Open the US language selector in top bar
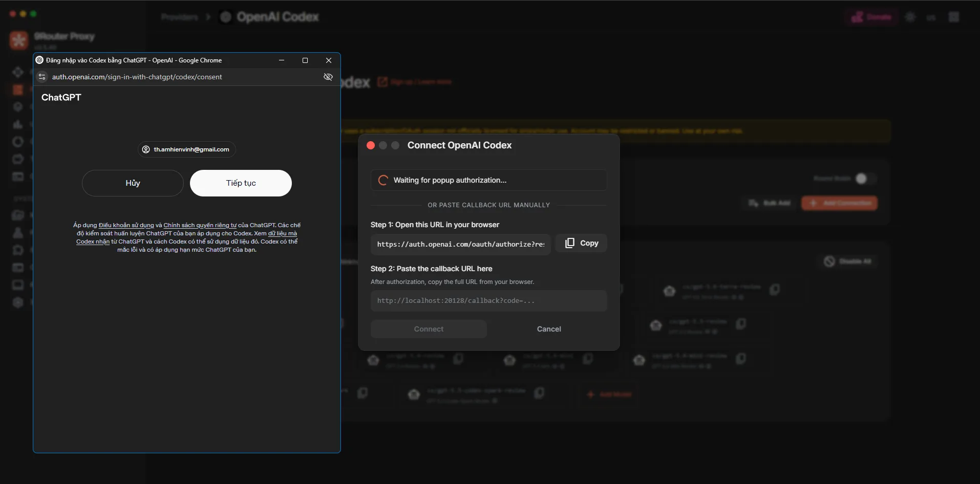This screenshot has width=980, height=484. [931, 17]
